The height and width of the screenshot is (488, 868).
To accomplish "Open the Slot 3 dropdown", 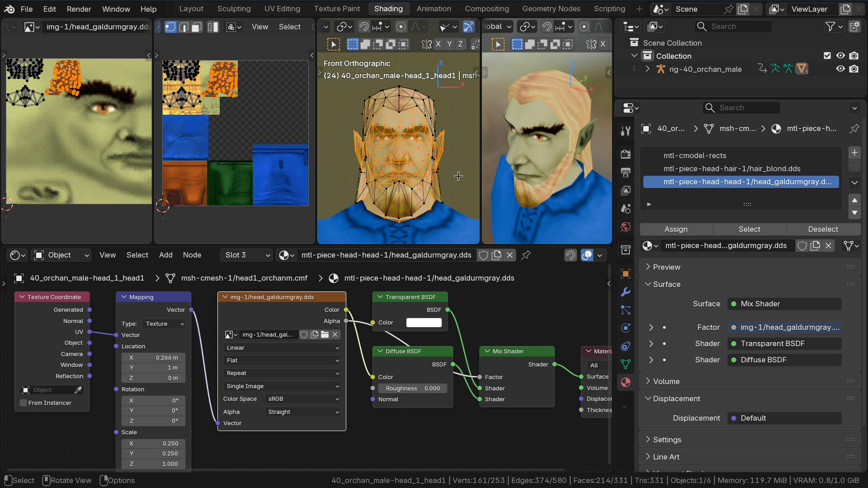I will click(x=247, y=255).
